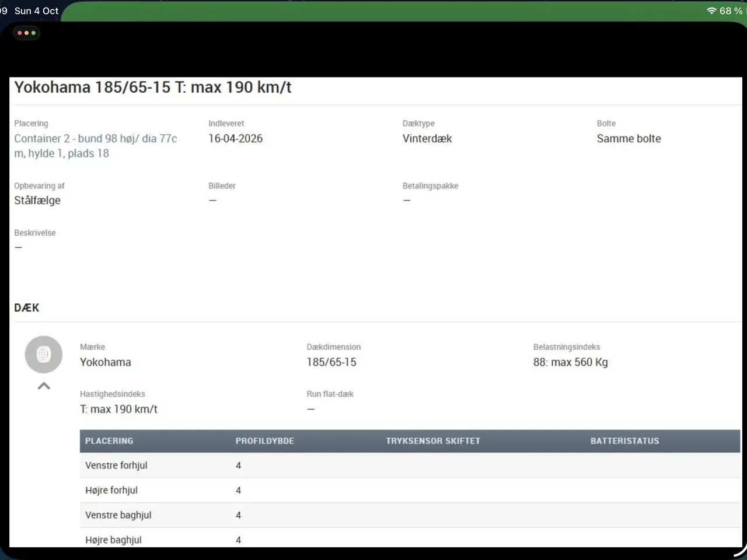Click profile depth 4 for Venstre forhjul
This screenshot has height=560, width=747.
point(238,466)
